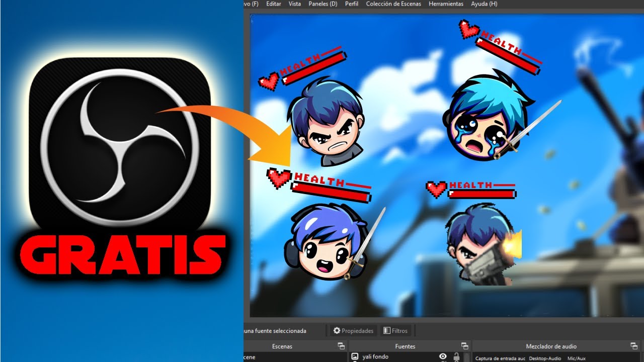Click the Fuentes panel title
Image resolution: width=644 pixels, height=362 pixels.
coord(405,346)
